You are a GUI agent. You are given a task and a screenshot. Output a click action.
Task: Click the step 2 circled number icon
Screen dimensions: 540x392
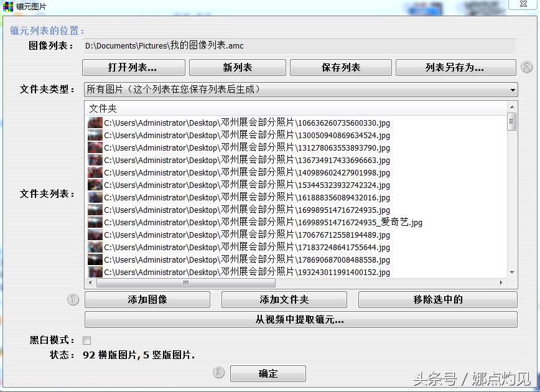(526, 67)
